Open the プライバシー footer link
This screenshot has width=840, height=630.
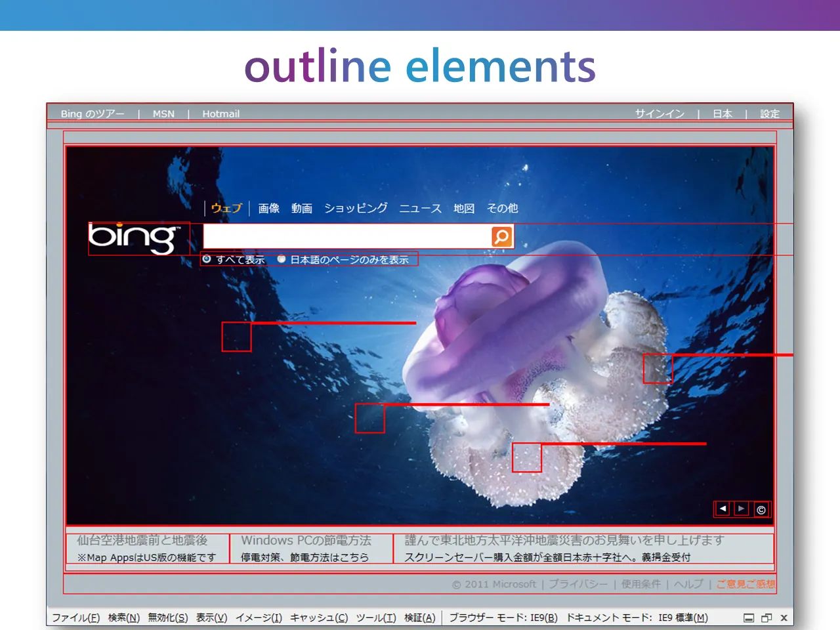pyautogui.click(x=578, y=584)
